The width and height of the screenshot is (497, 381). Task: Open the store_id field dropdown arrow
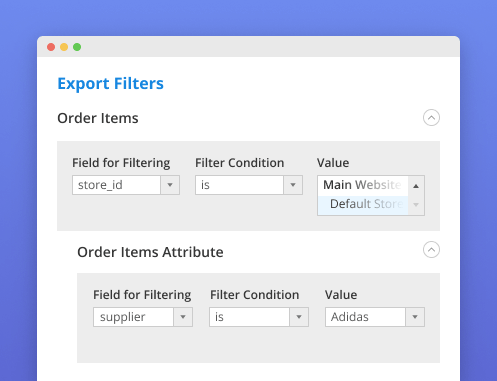[170, 185]
